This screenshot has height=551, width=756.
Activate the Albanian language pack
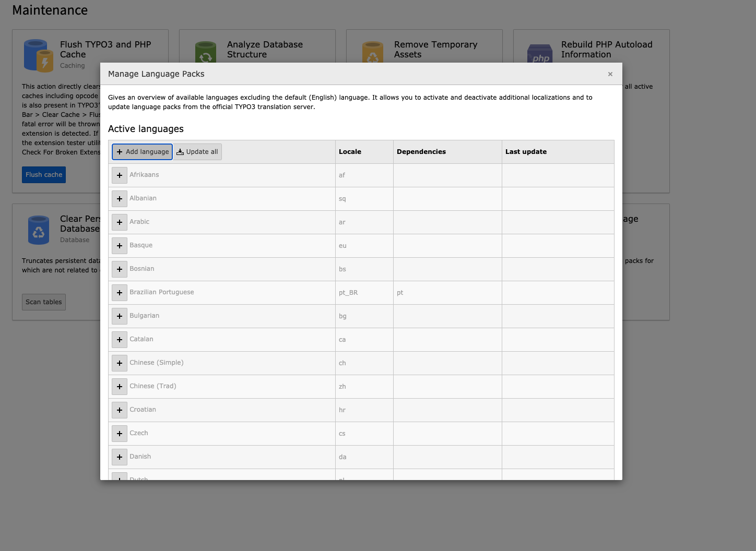[119, 198]
